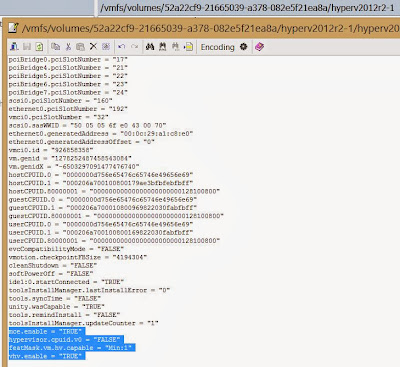The image size is (400, 367).
Task: Click the toolsInstallManager.lastInstallError line
Action: coord(89,290)
